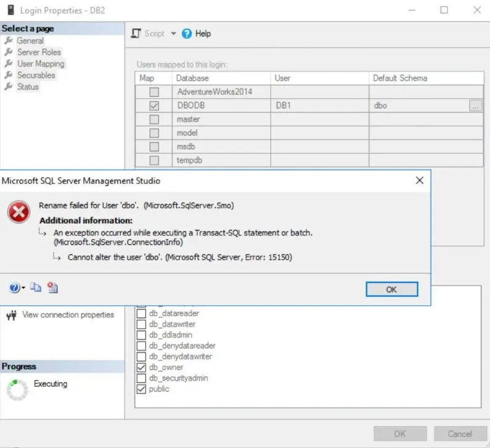This screenshot has height=448, width=490.
Task: Click the Default Schema column header
Action: (426, 78)
